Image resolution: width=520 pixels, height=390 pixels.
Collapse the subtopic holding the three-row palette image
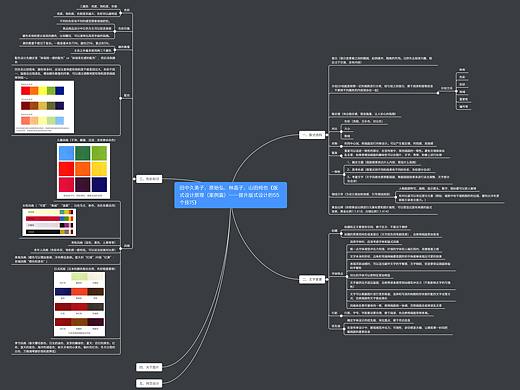point(121,98)
